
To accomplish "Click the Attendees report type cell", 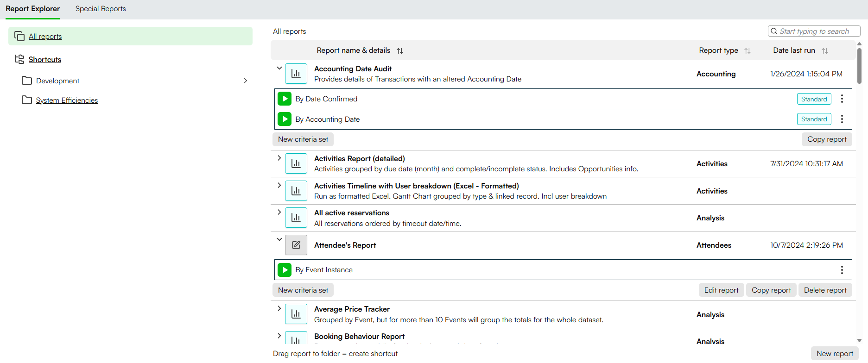I will [714, 245].
